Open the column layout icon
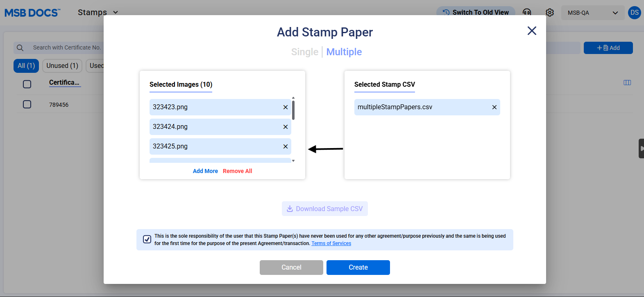This screenshot has height=297, width=644. click(627, 83)
